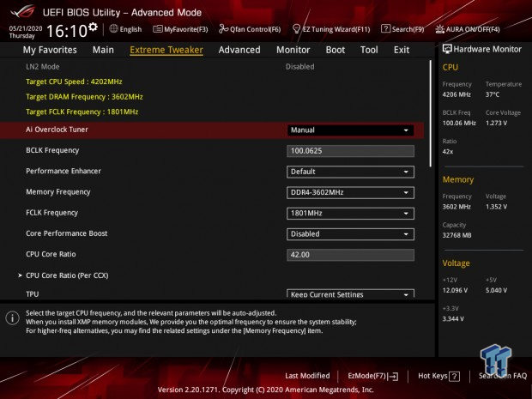This screenshot has width=532, height=399.
Task: Click CPU frequency value 4206 MHz
Action: (x=456, y=94)
